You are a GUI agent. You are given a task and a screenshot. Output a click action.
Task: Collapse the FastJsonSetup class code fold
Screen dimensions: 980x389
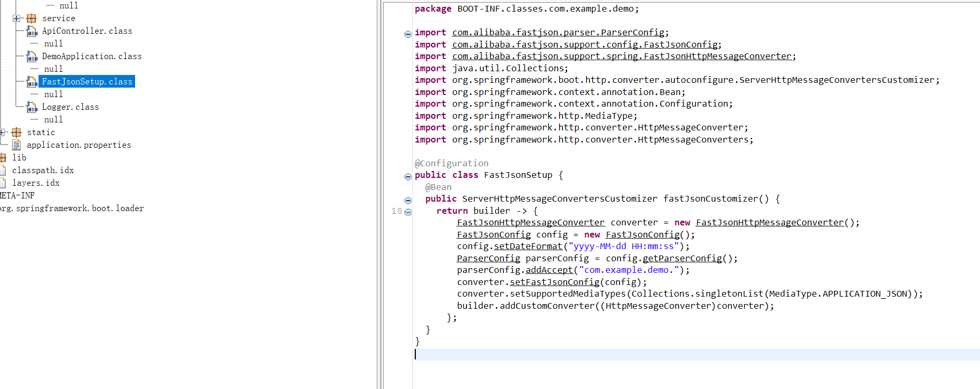click(x=408, y=177)
